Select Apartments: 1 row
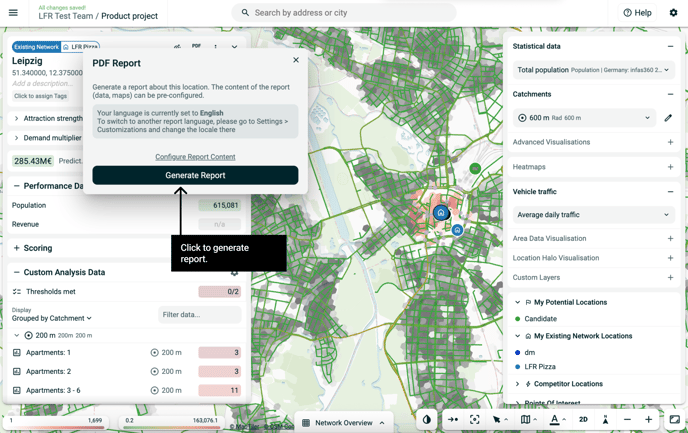Image resolution: width=688 pixels, height=433 pixels. tap(126, 352)
